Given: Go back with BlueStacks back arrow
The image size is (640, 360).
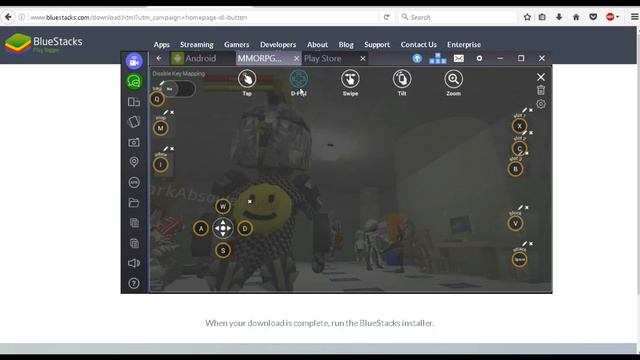Looking at the screenshot, I should click(x=159, y=58).
